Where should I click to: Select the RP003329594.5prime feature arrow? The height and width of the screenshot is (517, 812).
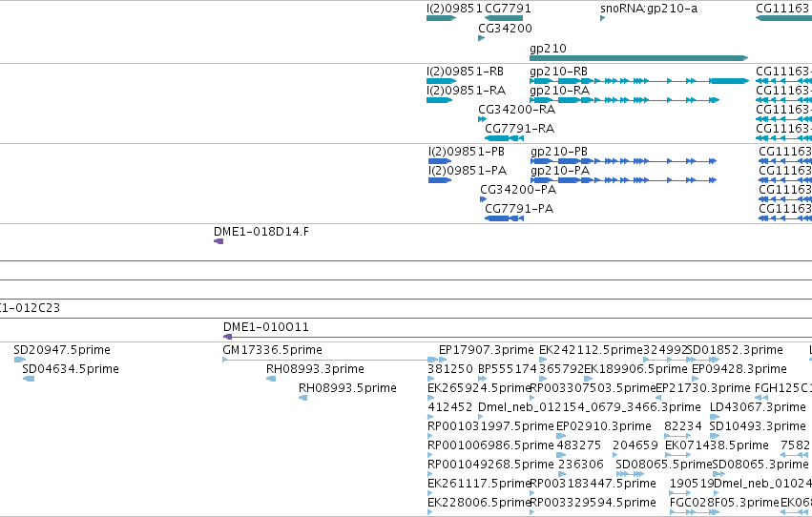pyautogui.click(x=532, y=512)
